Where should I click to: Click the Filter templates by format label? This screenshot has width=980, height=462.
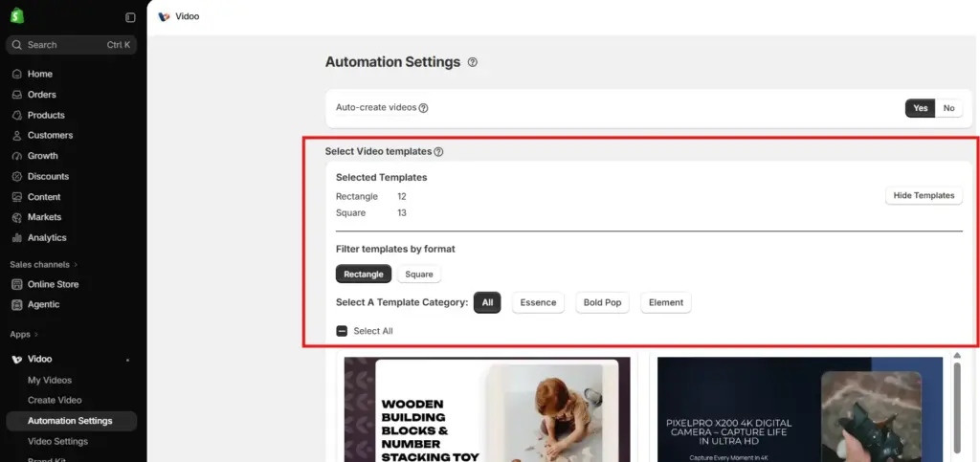(395, 249)
